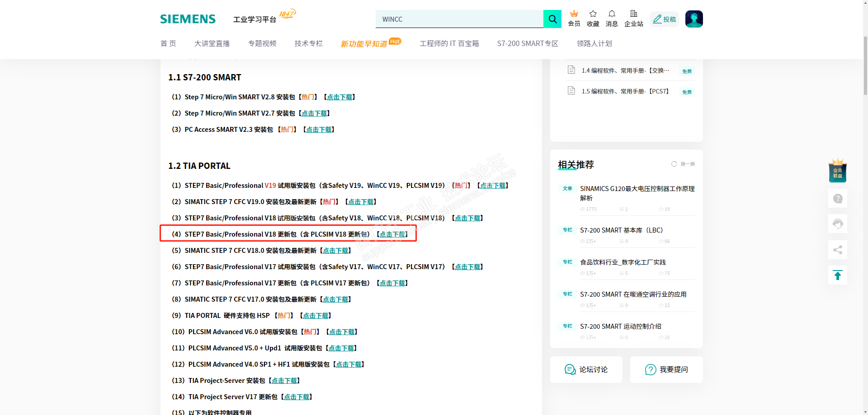The image size is (868, 415).
Task: Click the user avatar
Action: click(694, 19)
